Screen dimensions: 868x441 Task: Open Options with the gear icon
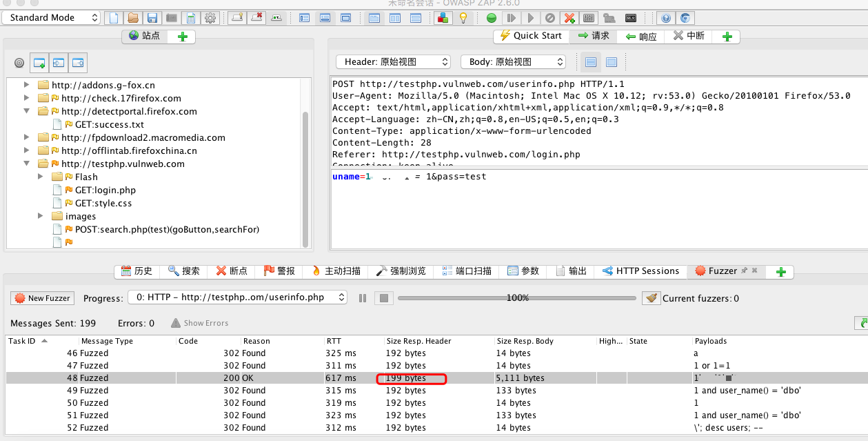pyautogui.click(x=210, y=18)
